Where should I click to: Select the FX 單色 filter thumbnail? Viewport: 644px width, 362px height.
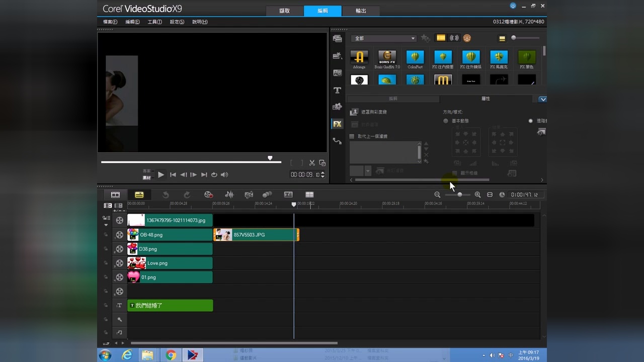click(x=527, y=59)
